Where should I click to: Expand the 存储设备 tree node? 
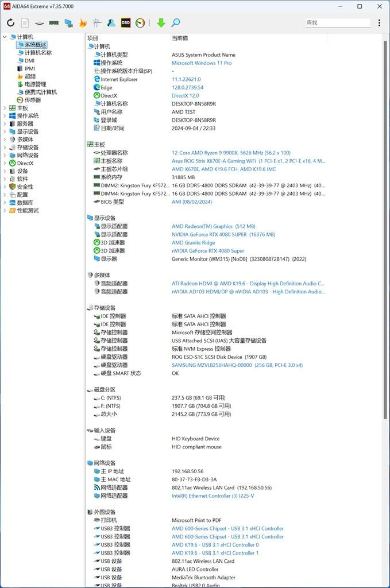tap(5, 148)
